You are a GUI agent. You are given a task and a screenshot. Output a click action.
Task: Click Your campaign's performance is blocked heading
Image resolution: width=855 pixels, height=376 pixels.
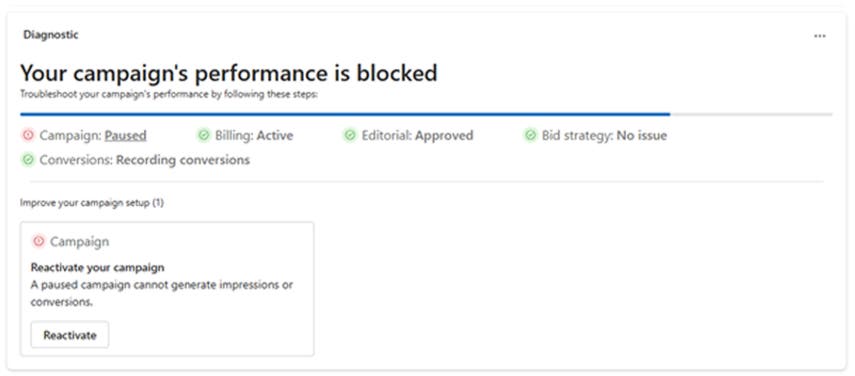pyautogui.click(x=228, y=72)
